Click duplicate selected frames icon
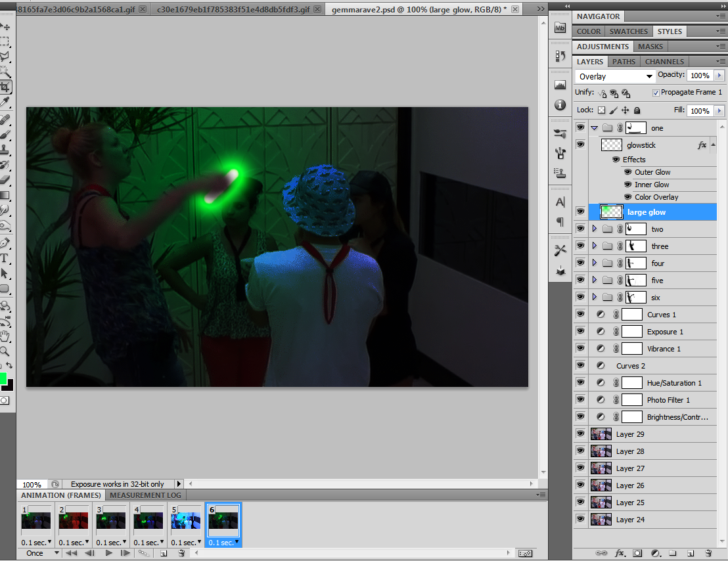The image size is (728, 561). pos(164,553)
